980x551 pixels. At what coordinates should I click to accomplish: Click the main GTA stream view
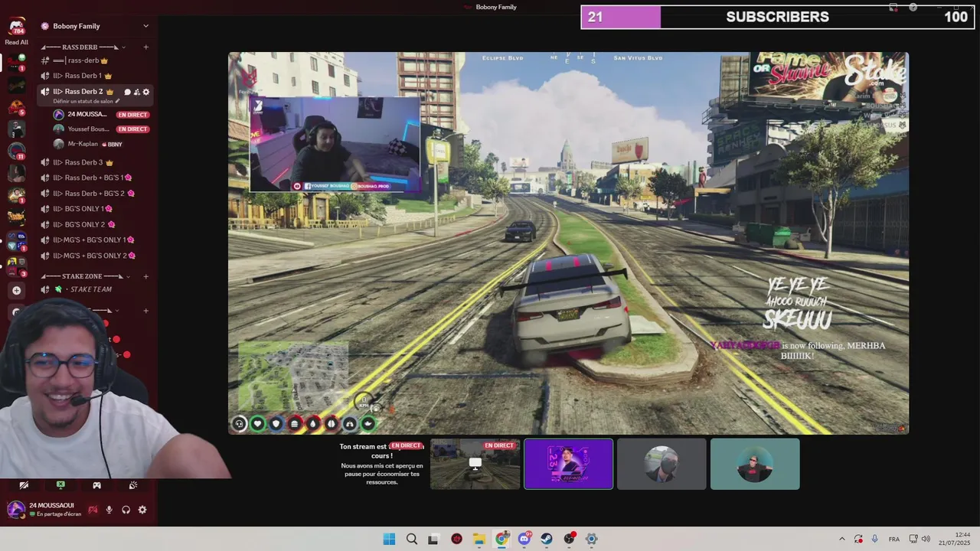pos(568,243)
